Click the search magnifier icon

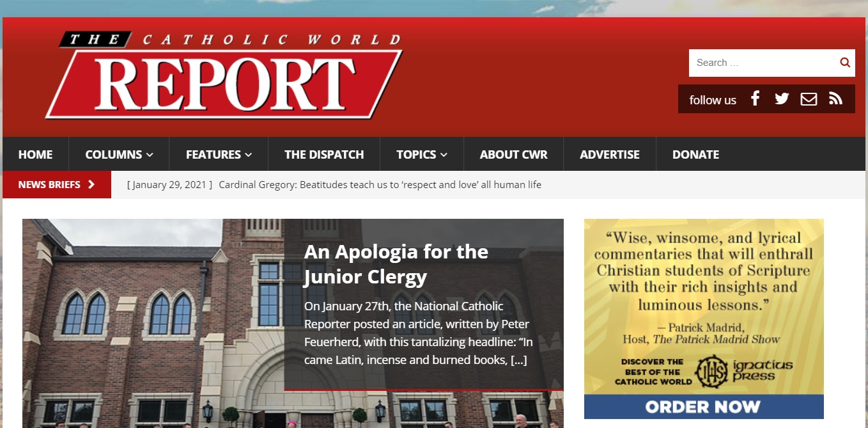(844, 63)
